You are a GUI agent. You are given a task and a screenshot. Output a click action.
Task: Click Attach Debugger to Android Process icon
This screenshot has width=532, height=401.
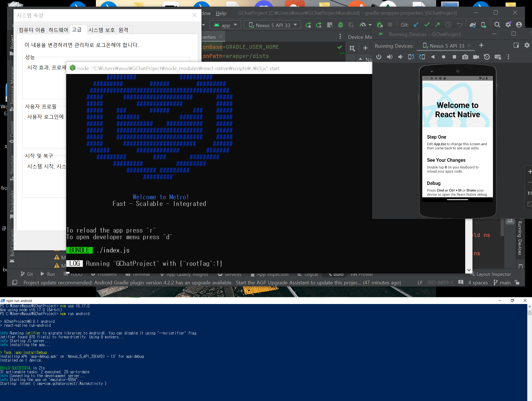pos(380,25)
